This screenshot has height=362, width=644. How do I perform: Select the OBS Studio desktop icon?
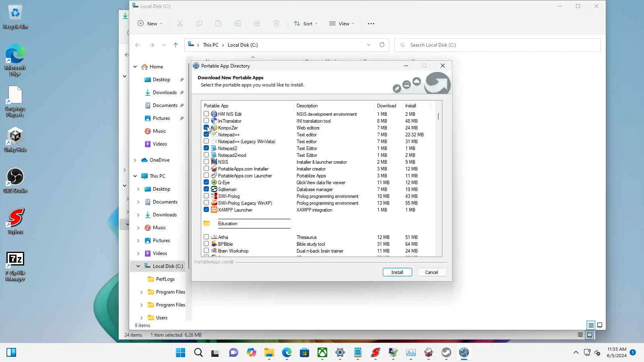pyautogui.click(x=15, y=181)
